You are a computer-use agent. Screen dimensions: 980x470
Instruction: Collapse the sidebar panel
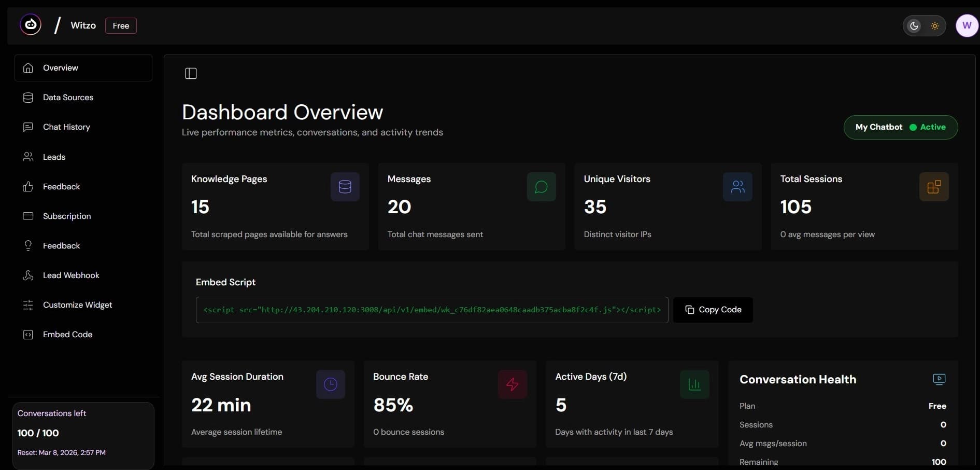191,73
